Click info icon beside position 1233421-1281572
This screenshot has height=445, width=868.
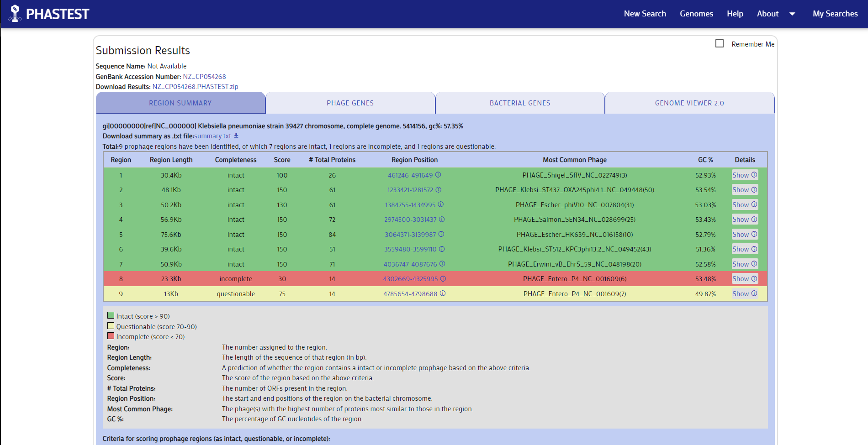[439, 190]
